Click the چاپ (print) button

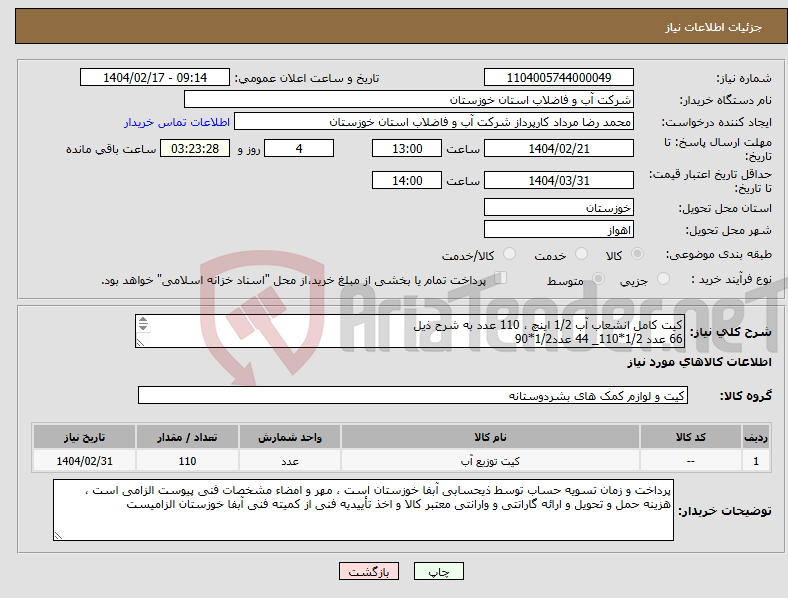[x=438, y=571]
